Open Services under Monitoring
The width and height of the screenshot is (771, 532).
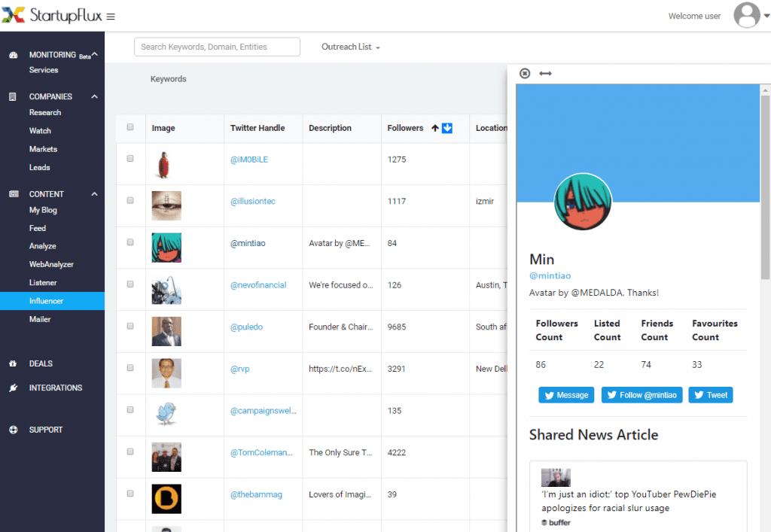tap(44, 70)
